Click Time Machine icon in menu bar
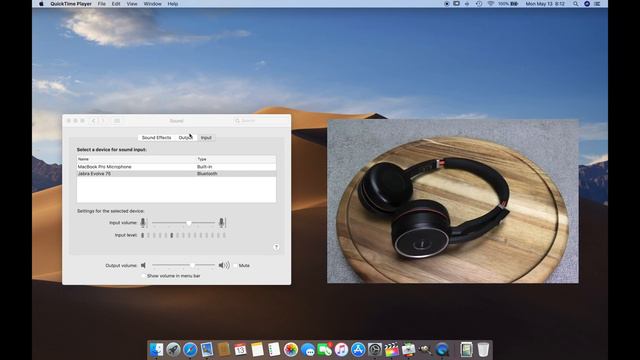The image size is (640, 360). point(479,4)
